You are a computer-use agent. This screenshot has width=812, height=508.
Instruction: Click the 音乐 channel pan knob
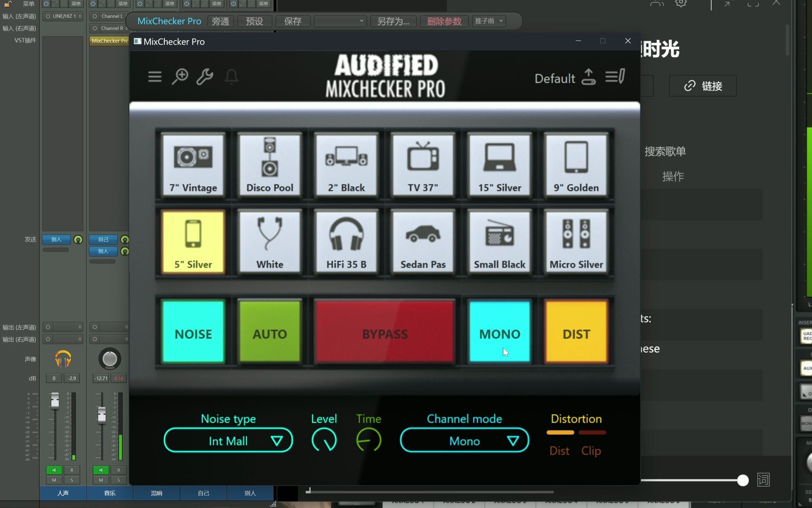click(109, 359)
